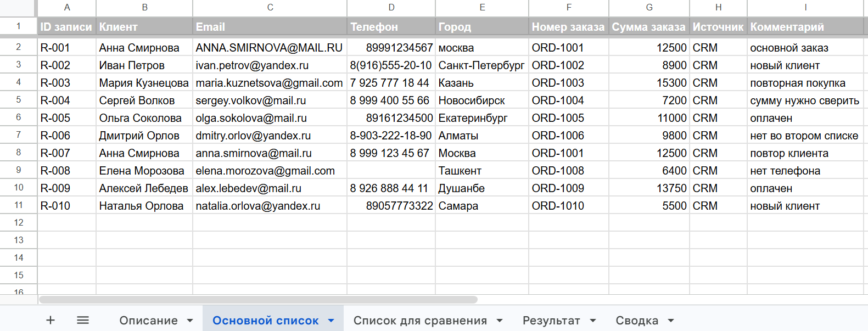Select city cell 'Казань'
Image resolution: width=868 pixels, height=331 pixels.
[x=482, y=83]
